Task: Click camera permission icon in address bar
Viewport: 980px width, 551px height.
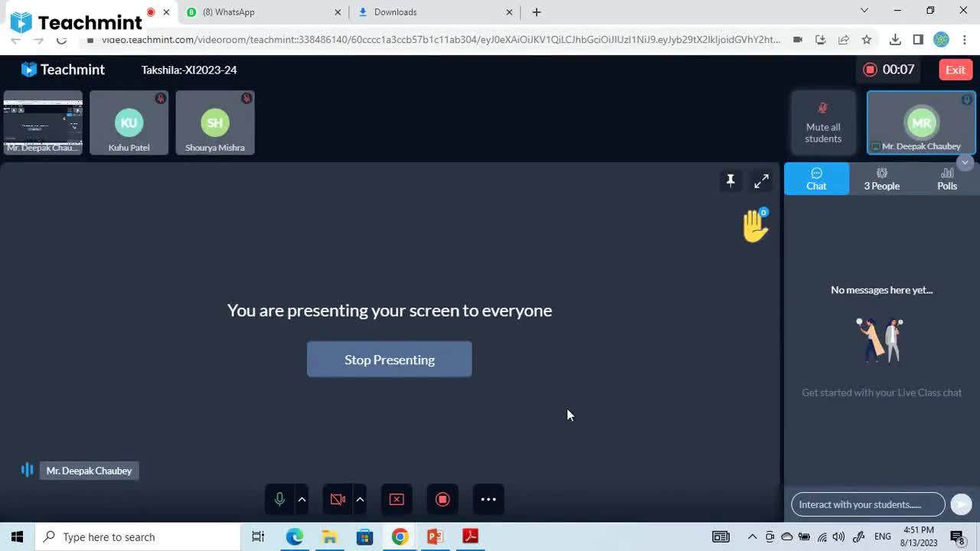Action: pyautogui.click(x=798, y=40)
